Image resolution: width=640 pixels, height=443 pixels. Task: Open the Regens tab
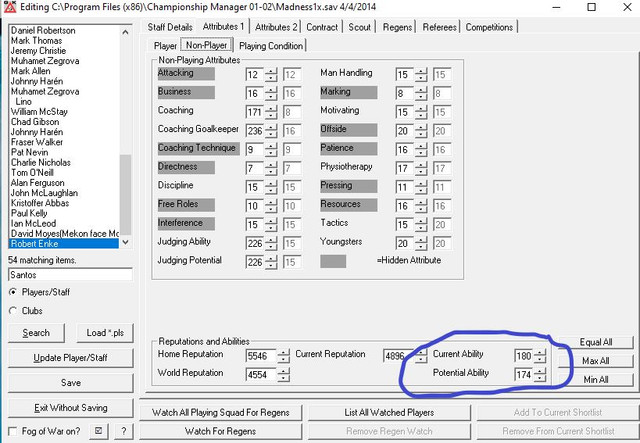click(x=397, y=27)
